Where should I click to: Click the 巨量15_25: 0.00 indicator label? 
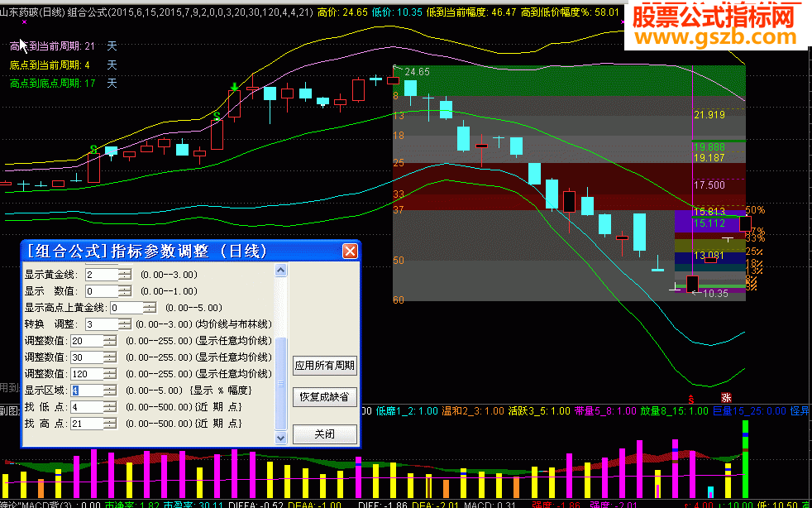tap(748, 411)
